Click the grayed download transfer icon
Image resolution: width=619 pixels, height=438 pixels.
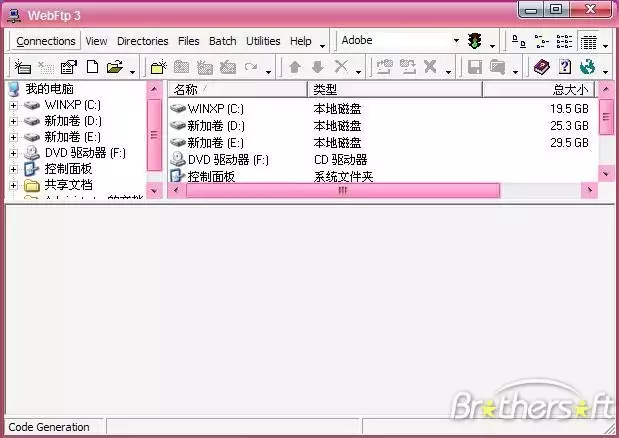pyautogui.click(x=408, y=67)
